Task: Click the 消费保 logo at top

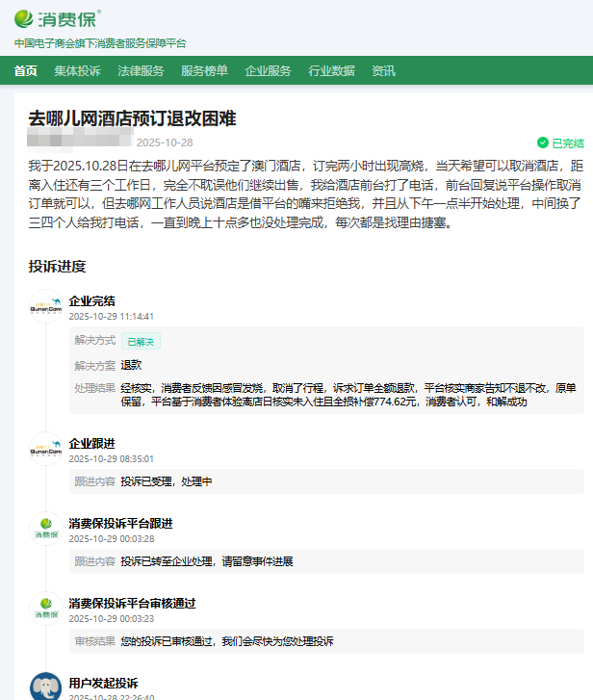Action: tap(57, 18)
